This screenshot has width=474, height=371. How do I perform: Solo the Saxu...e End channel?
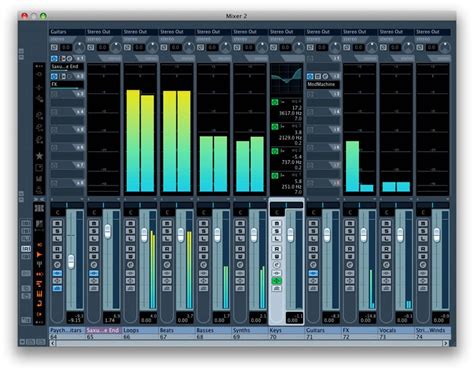pos(94,231)
